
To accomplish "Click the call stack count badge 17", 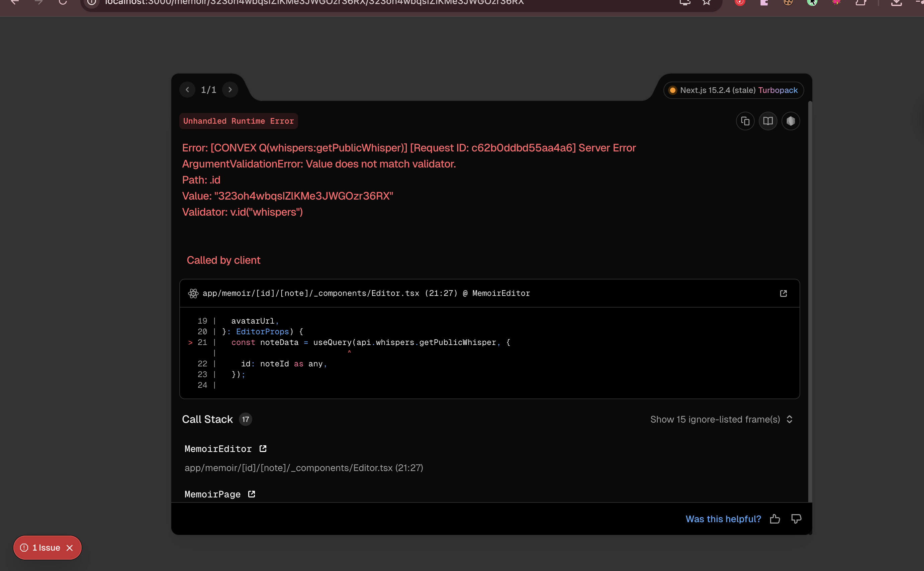I will tap(245, 420).
